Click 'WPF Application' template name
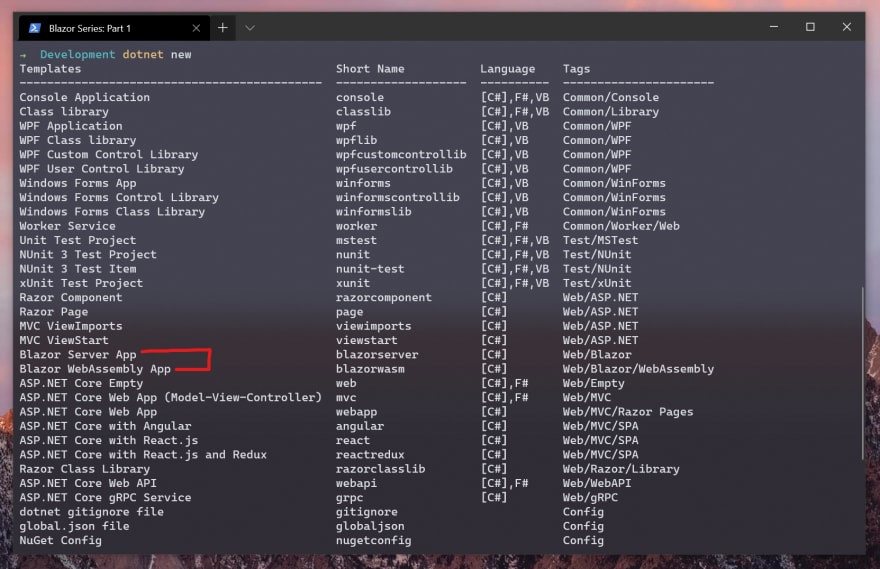The width and height of the screenshot is (880, 569). (x=71, y=126)
